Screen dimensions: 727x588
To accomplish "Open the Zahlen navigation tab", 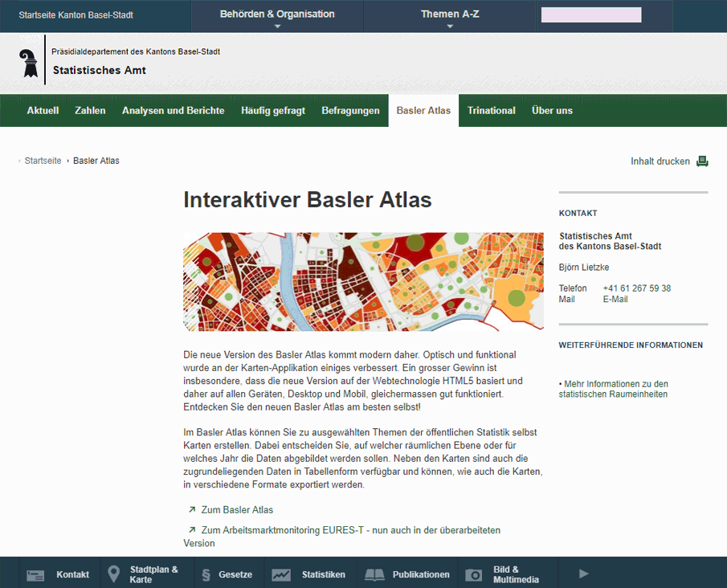I will click(90, 110).
